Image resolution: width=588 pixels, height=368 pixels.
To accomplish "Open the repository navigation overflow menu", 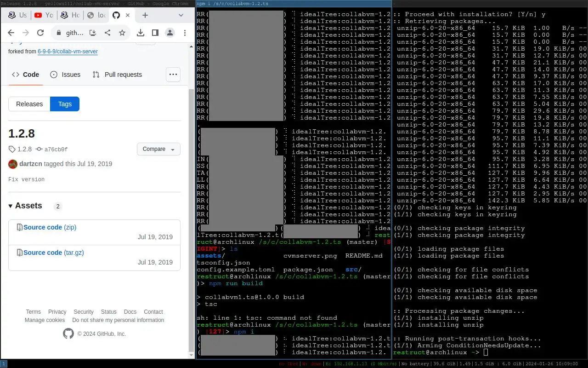I will [x=173, y=75].
